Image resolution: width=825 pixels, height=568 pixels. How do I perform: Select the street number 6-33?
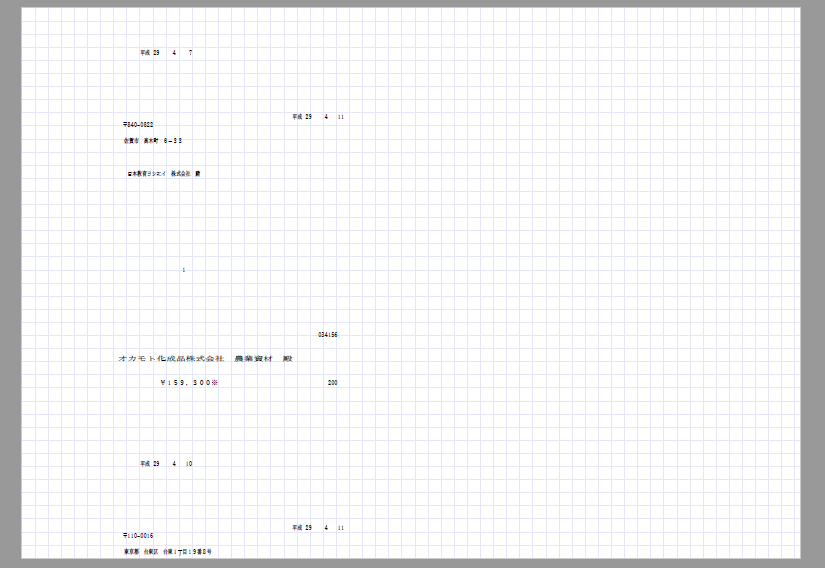pos(173,141)
